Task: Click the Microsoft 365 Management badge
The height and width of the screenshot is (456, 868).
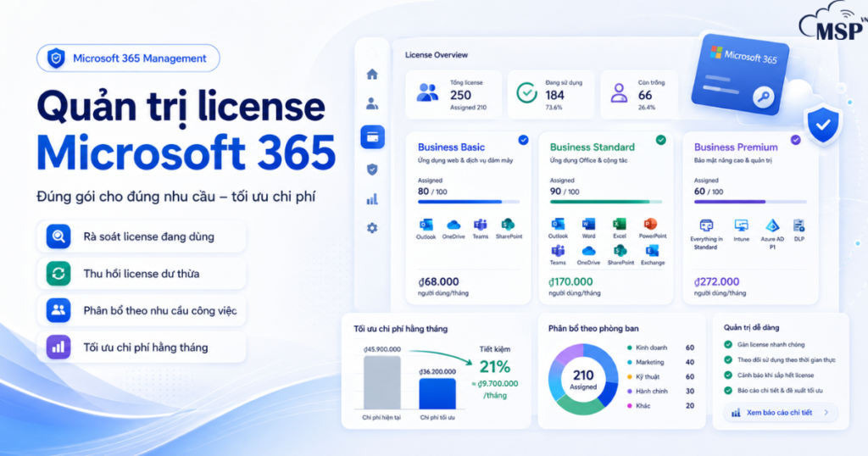Action: pyautogui.click(x=129, y=58)
